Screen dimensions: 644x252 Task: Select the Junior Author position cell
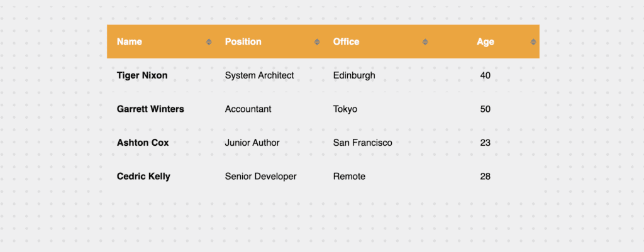click(x=252, y=143)
